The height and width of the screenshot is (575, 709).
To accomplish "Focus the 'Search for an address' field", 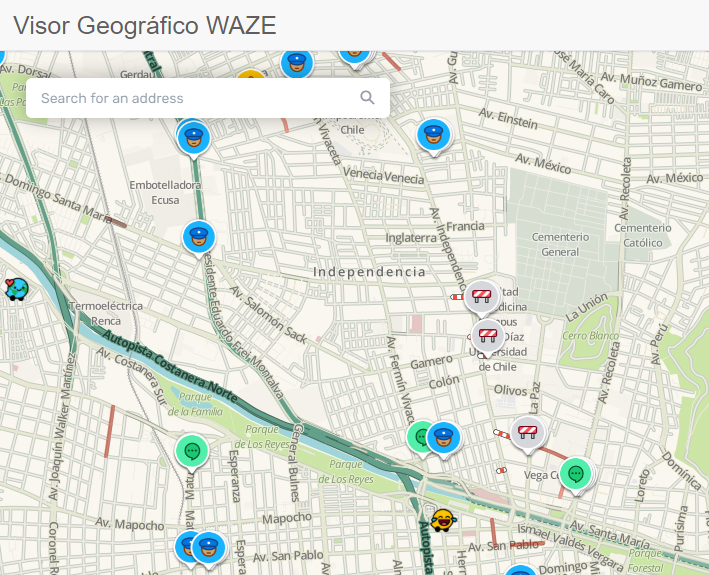I will 208,98.
